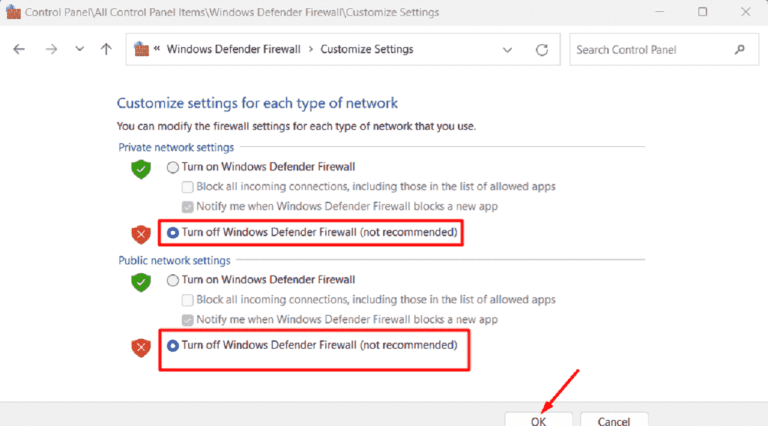The height and width of the screenshot is (426, 768).
Task: Check Block all incoming connections under Private
Action: [x=187, y=187]
